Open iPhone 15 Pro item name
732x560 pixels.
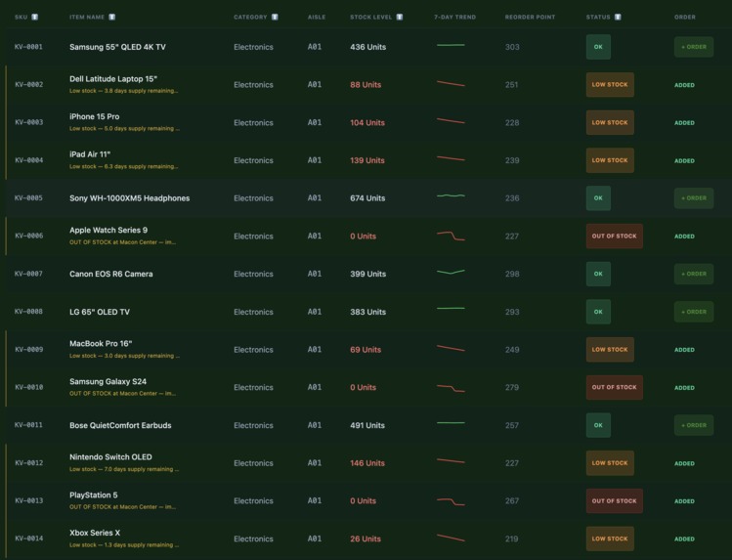(x=94, y=116)
